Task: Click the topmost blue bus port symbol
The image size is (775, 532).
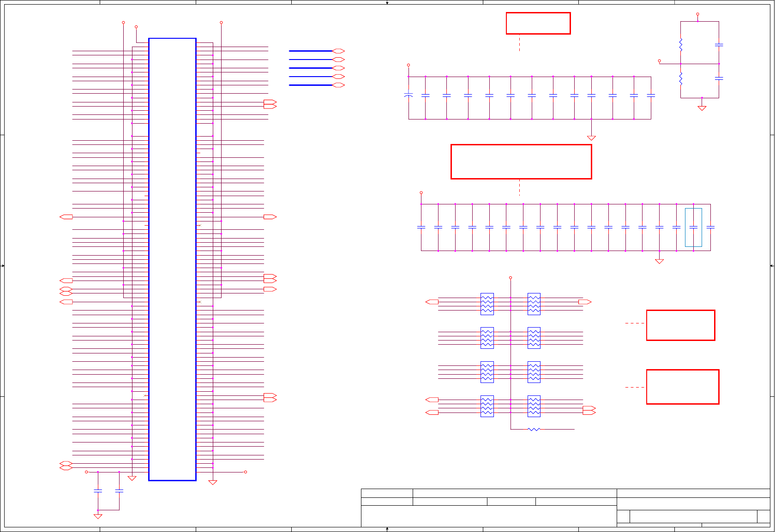Action: point(338,51)
